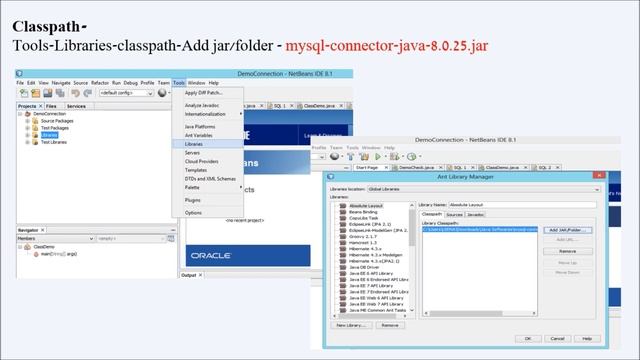Select Hamcrest 1.3 in libraries list
This screenshot has width=640, height=360.
click(x=362, y=243)
